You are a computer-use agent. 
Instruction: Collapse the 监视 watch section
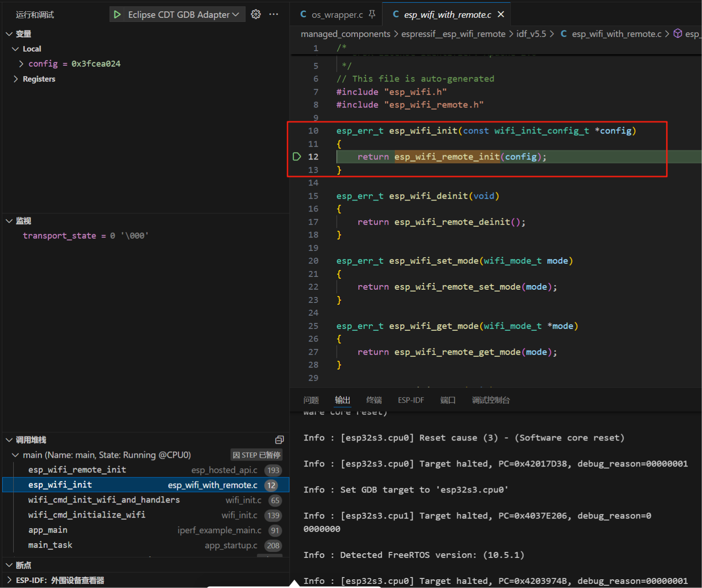[x=10, y=221]
